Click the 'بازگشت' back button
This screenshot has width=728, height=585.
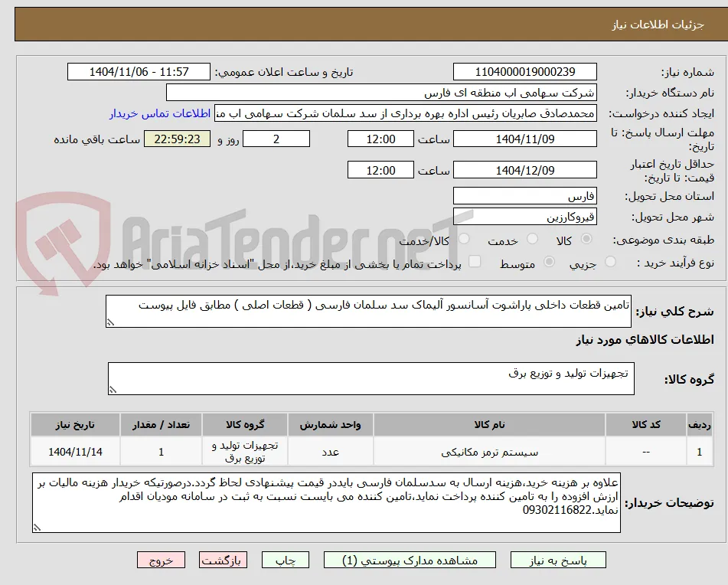(x=223, y=560)
